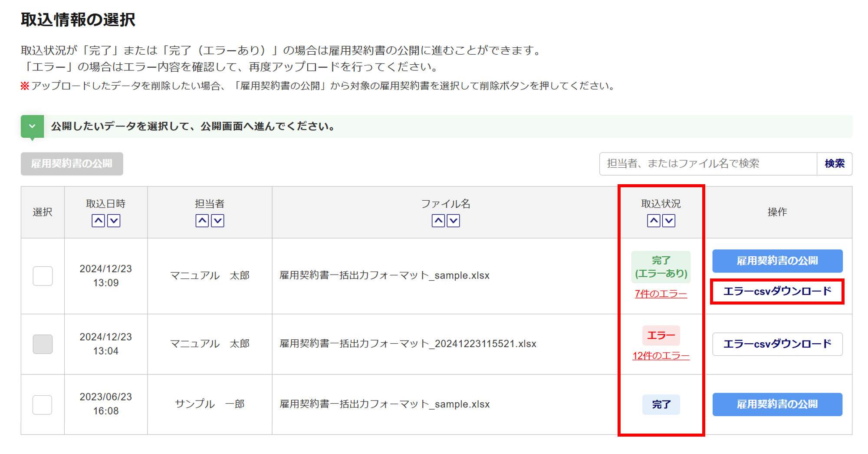868x454 pixels.
Task: Click the search field for 担当者 or file name
Action: coord(707,164)
